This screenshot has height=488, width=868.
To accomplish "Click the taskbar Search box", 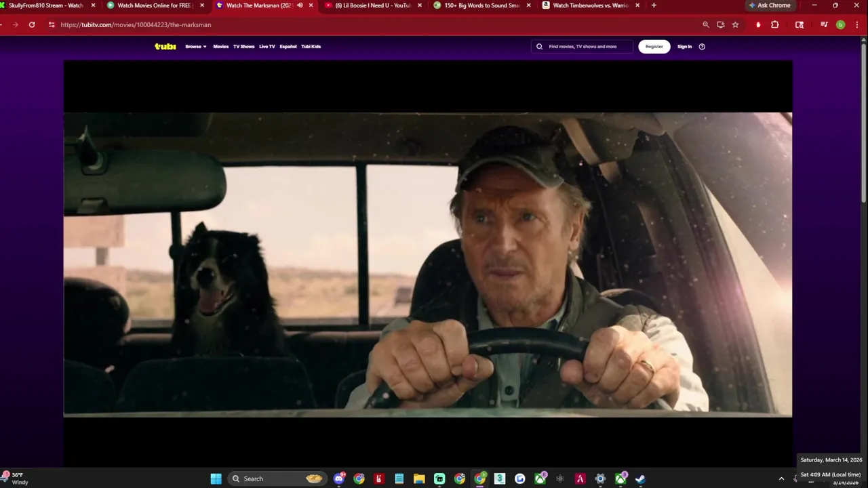I will [277, 479].
